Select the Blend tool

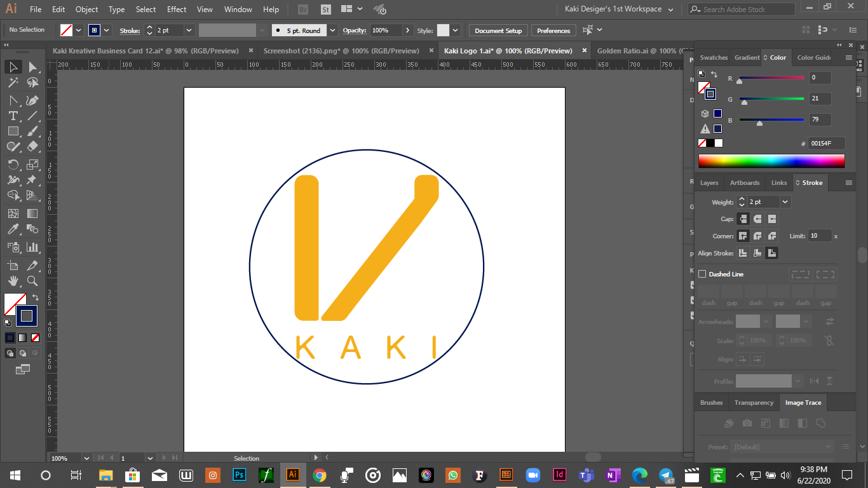pos(32,229)
